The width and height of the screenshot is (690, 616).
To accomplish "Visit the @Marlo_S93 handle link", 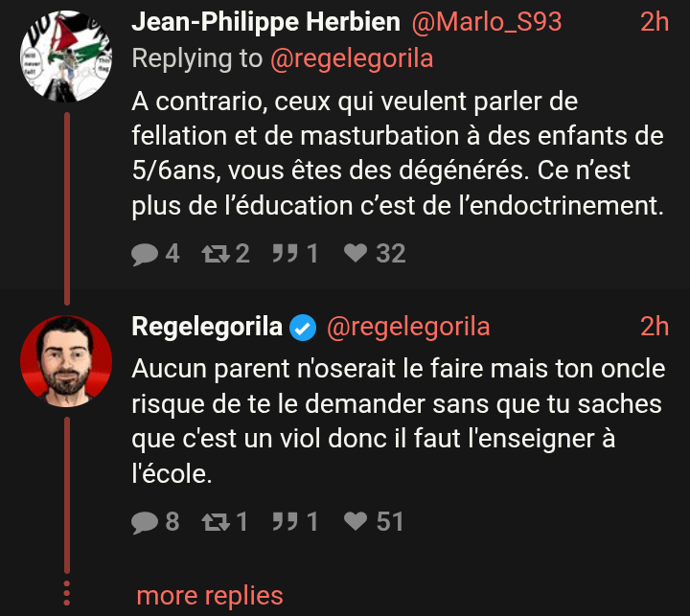I will tap(486, 21).
